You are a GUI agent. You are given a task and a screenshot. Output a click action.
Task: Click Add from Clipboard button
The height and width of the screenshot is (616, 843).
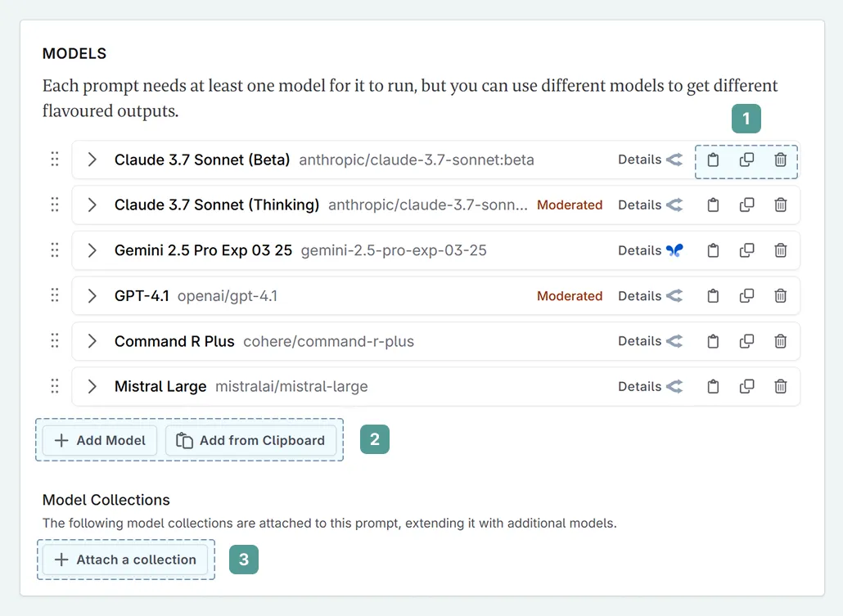click(x=250, y=441)
